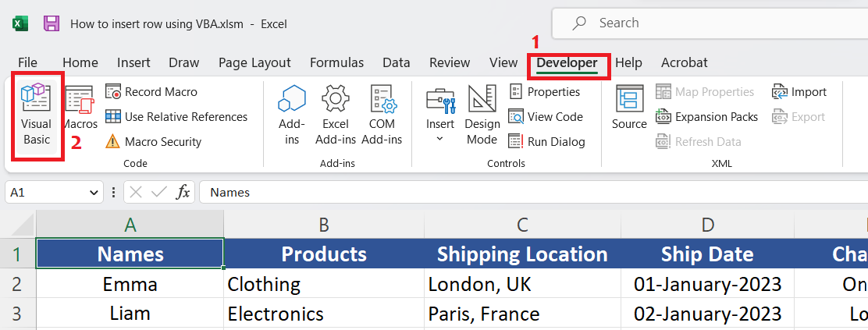
Task: Click the Macros icon
Action: (80, 108)
